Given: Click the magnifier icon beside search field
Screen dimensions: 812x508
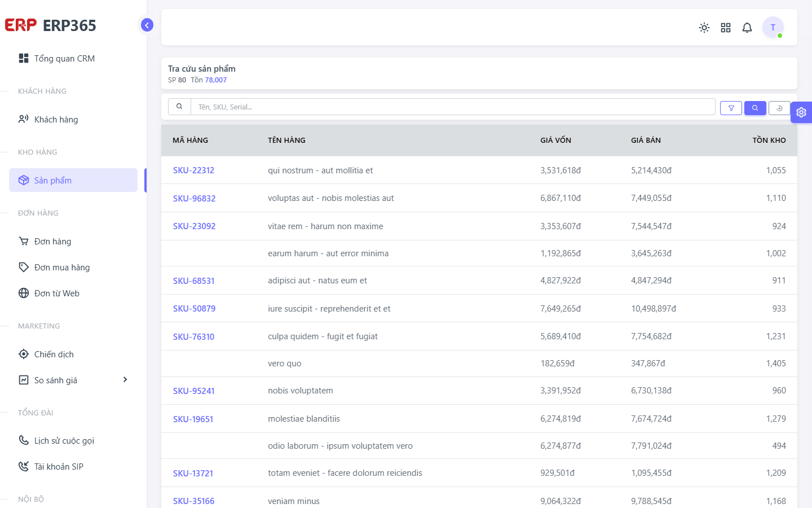Looking at the screenshot, I should click(x=179, y=107).
